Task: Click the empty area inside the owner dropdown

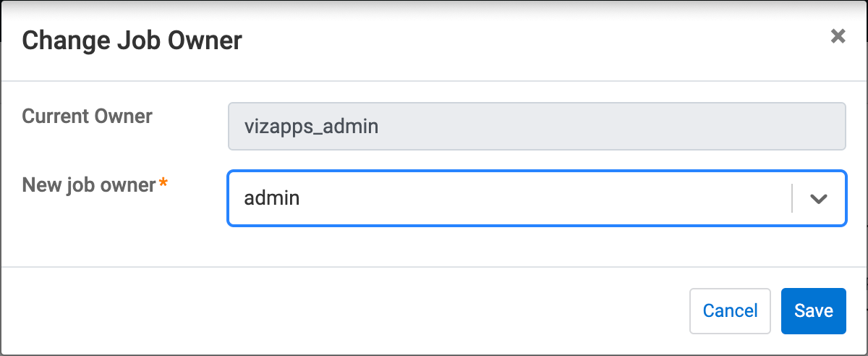Action: click(x=542, y=198)
